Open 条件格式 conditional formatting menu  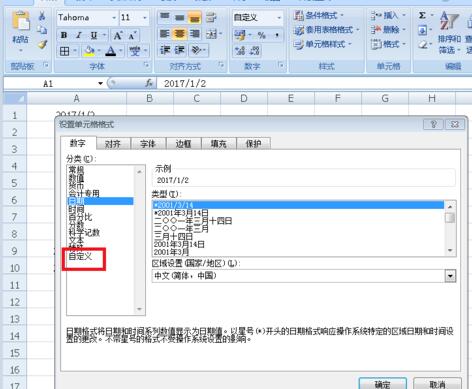[318, 15]
